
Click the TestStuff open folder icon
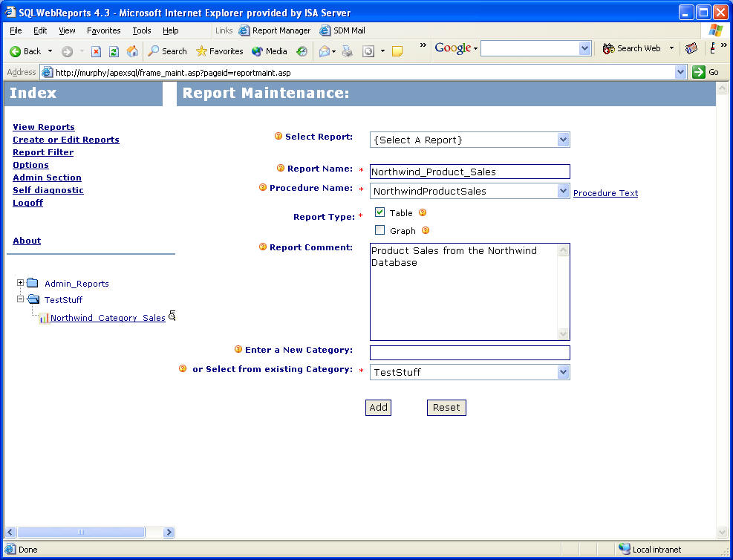(33, 299)
